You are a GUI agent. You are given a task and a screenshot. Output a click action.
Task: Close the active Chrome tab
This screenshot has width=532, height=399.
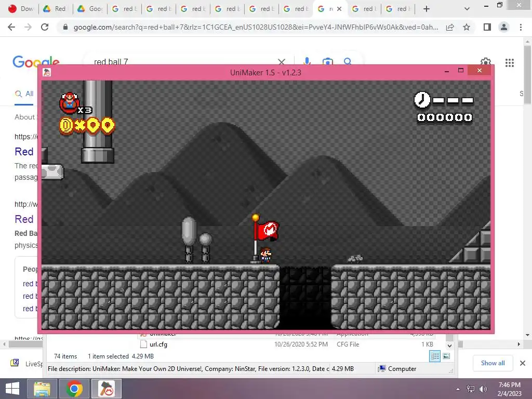(x=339, y=9)
